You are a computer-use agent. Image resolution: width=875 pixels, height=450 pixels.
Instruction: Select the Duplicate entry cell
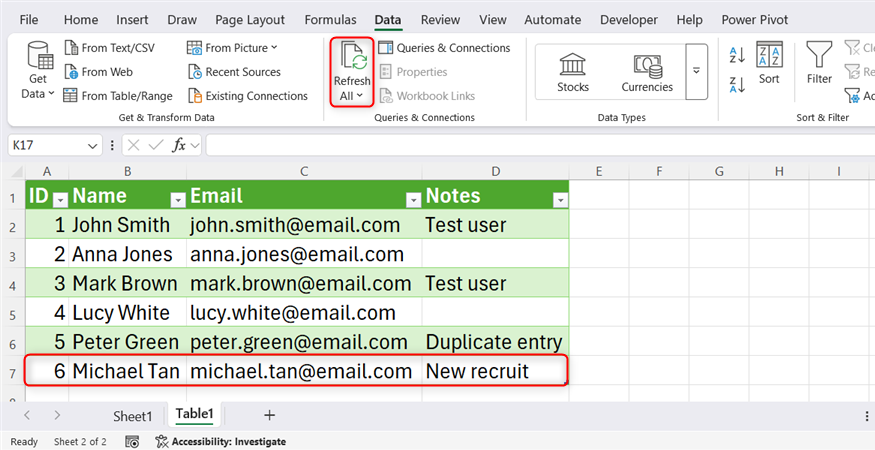click(x=496, y=342)
